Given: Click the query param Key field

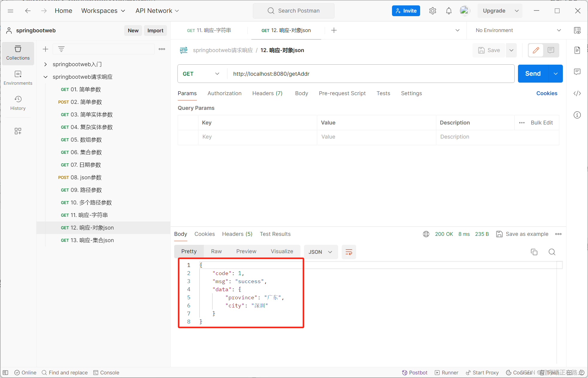Looking at the screenshot, I should tap(257, 137).
